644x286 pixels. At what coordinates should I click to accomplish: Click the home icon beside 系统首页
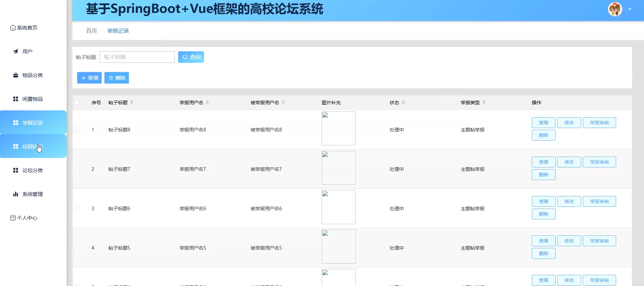[x=13, y=28]
